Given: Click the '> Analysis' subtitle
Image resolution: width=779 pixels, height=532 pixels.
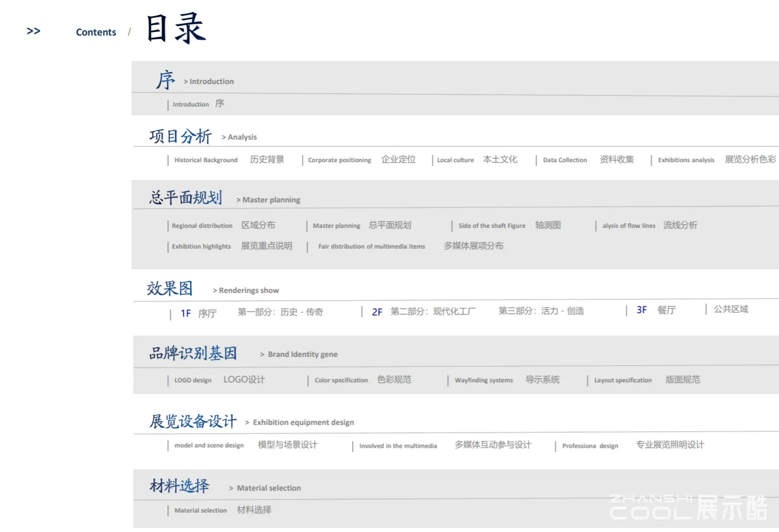Looking at the screenshot, I should pyautogui.click(x=239, y=137).
